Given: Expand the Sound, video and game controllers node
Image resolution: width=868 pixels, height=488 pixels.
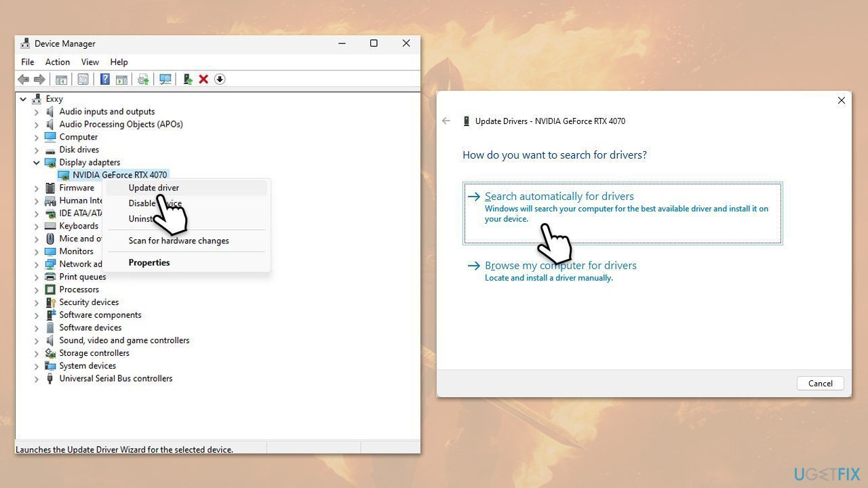Looking at the screenshot, I should (37, 341).
